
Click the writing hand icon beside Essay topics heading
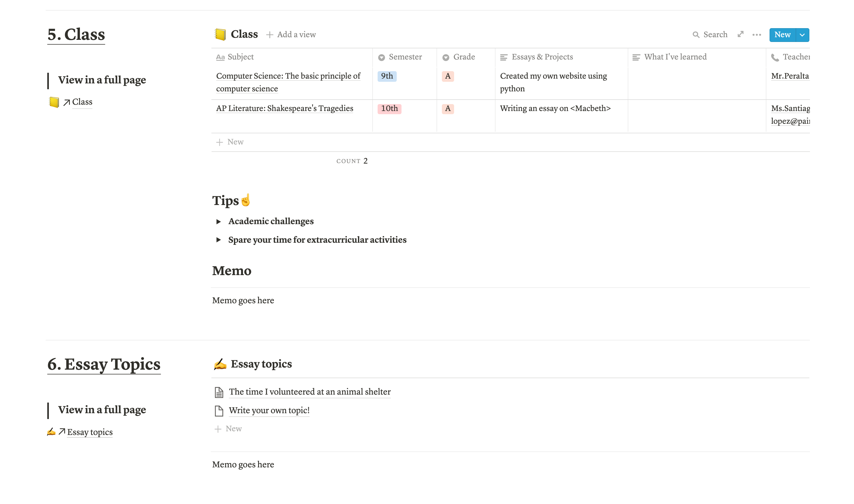(x=220, y=364)
